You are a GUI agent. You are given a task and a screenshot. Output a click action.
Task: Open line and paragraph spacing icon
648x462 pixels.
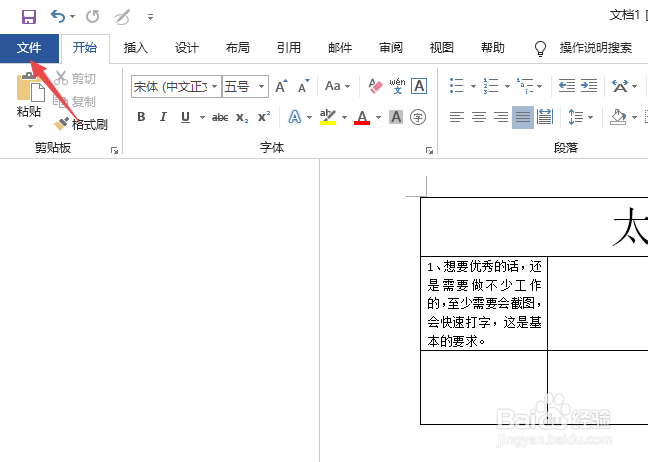click(x=576, y=117)
